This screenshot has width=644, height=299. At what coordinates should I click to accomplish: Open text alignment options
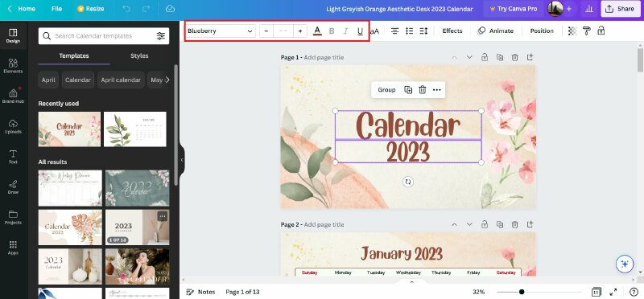pos(394,31)
